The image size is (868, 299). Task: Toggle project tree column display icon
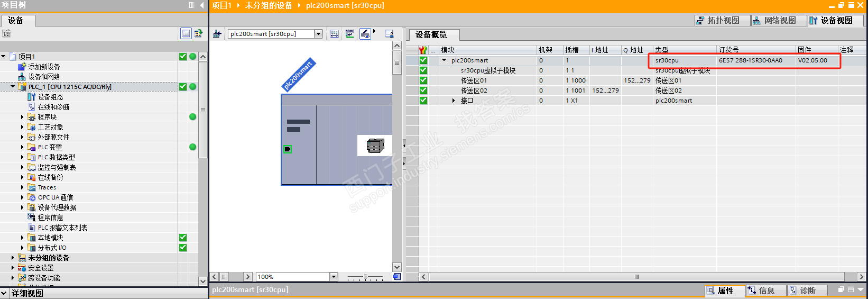click(x=192, y=5)
